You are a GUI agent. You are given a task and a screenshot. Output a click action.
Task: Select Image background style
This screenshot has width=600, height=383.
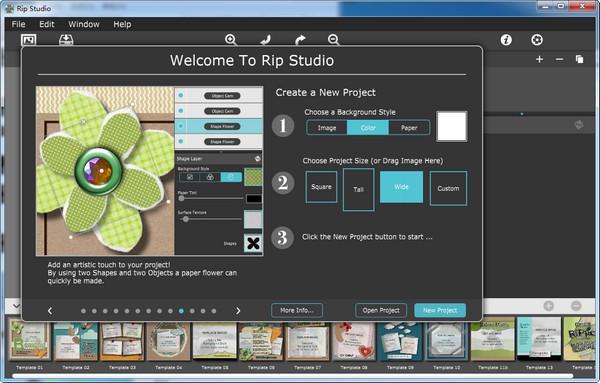coord(327,128)
